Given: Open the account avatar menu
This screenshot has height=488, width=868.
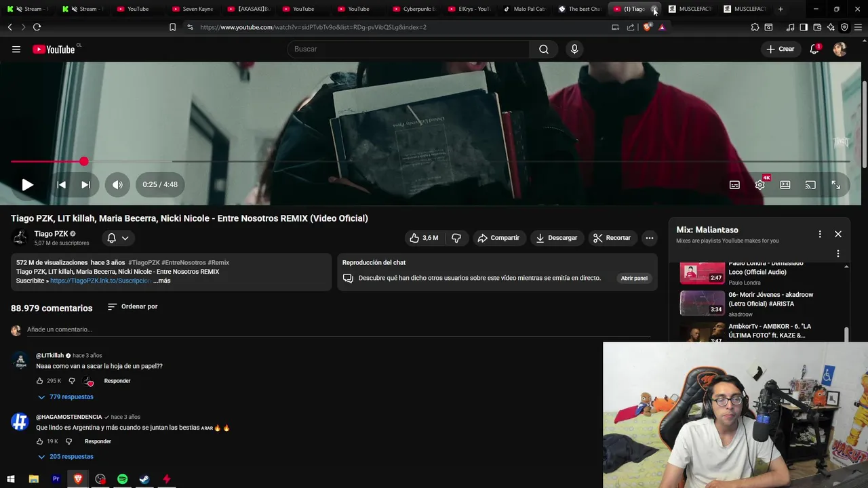Looking at the screenshot, I should pos(840,49).
